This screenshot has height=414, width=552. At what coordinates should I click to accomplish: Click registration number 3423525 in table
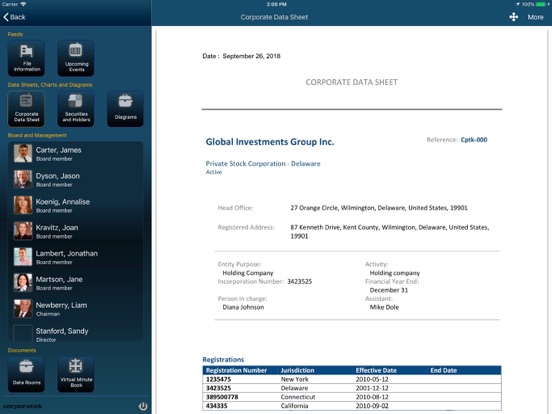pos(218,388)
